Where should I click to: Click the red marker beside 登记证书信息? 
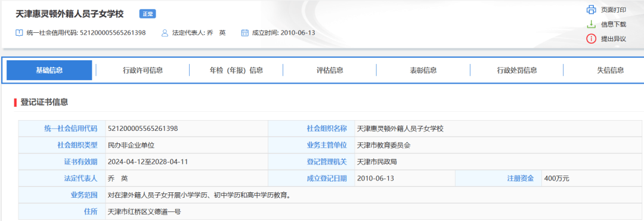point(15,103)
